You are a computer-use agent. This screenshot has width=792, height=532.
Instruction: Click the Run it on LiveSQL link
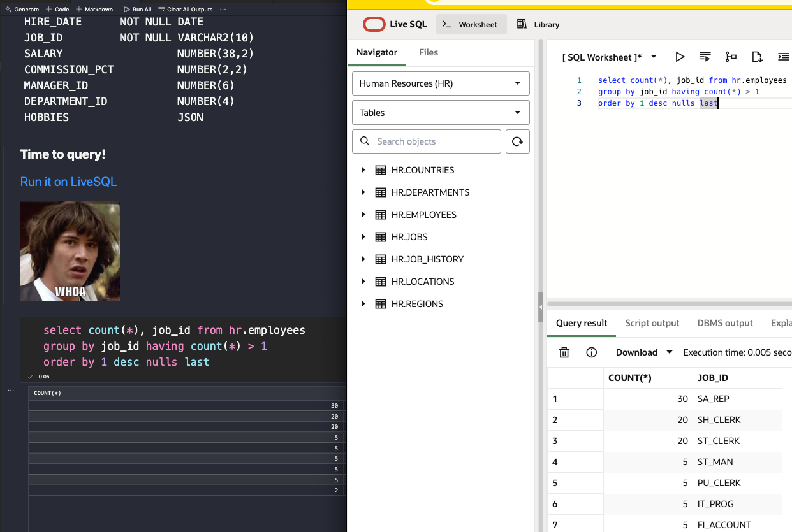point(69,182)
